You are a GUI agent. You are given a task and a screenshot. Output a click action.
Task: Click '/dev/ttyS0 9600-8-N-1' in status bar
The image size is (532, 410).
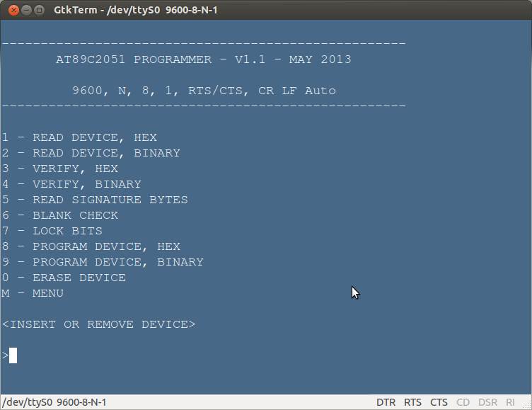[x=54, y=402]
